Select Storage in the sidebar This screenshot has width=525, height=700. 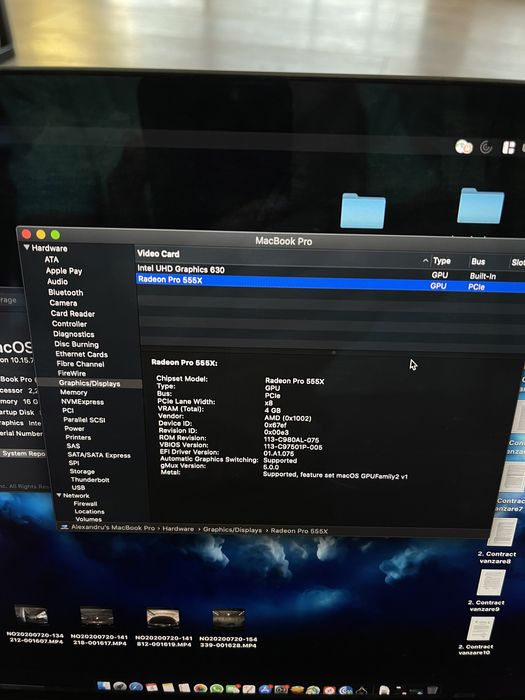coord(82,471)
